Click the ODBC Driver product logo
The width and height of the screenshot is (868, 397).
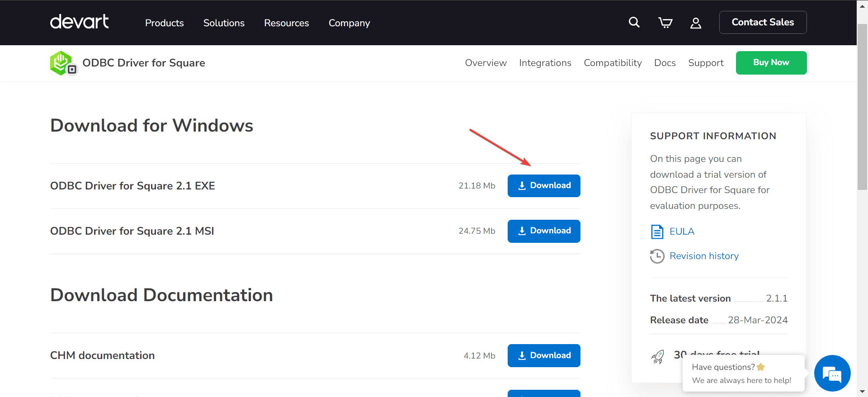(x=64, y=63)
